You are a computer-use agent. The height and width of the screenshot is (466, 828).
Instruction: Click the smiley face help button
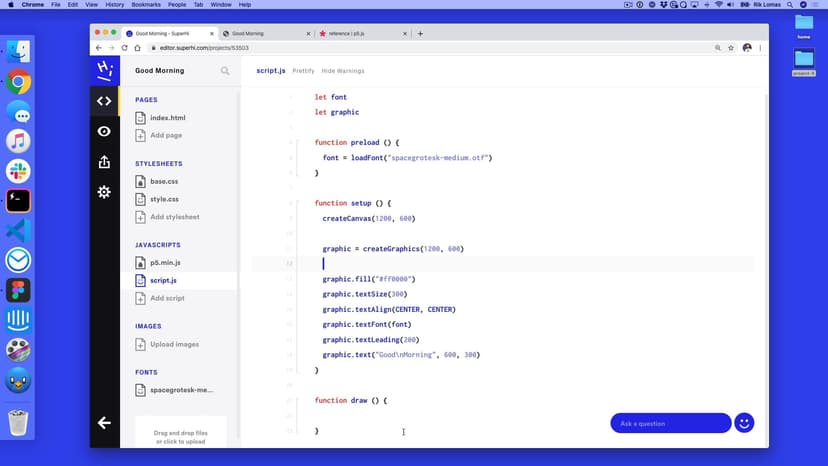click(744, 423)
